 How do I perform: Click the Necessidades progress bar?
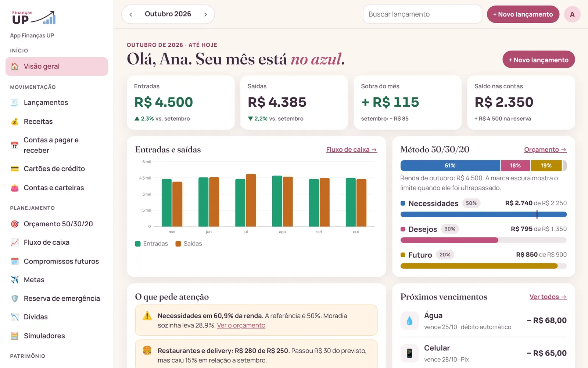point(484,214)
